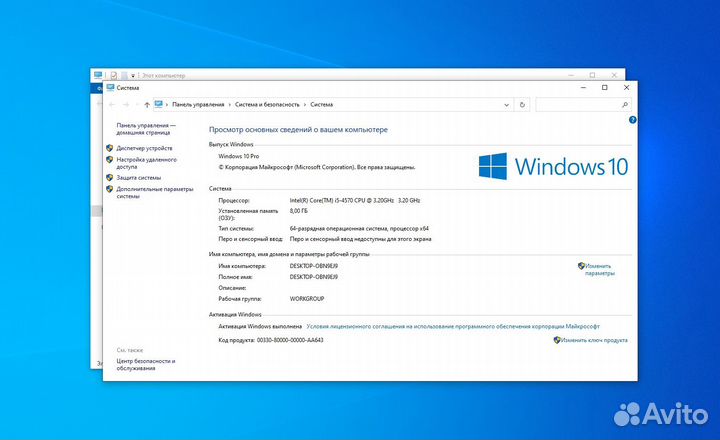Click the search magnifier icon
Screen dimensions: 720x440
click(x=624, y=105)
